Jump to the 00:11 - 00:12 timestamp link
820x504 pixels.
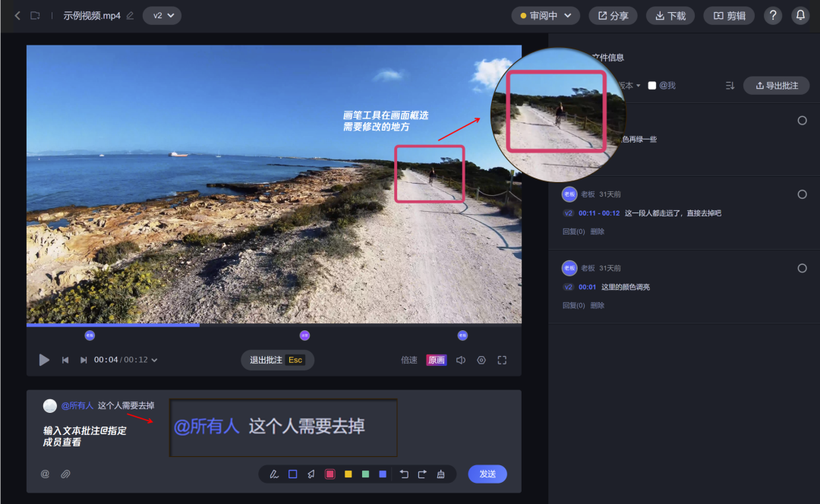(599, 213)
